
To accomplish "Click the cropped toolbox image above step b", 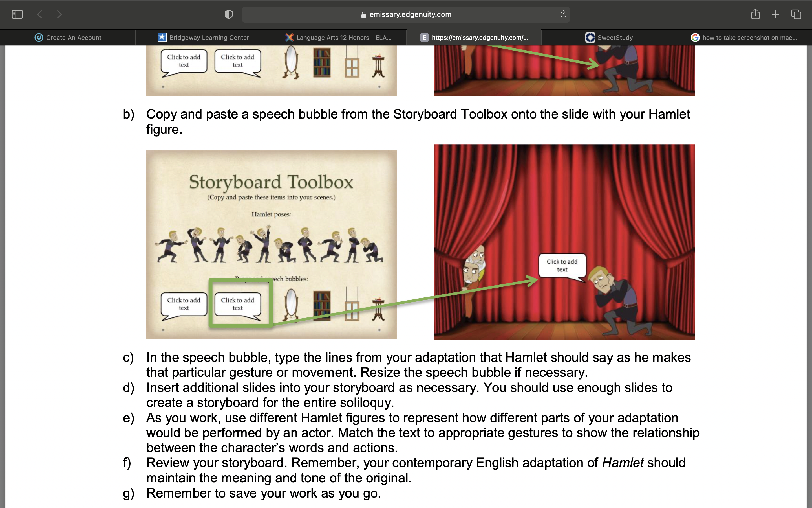I will click(272, 71).
